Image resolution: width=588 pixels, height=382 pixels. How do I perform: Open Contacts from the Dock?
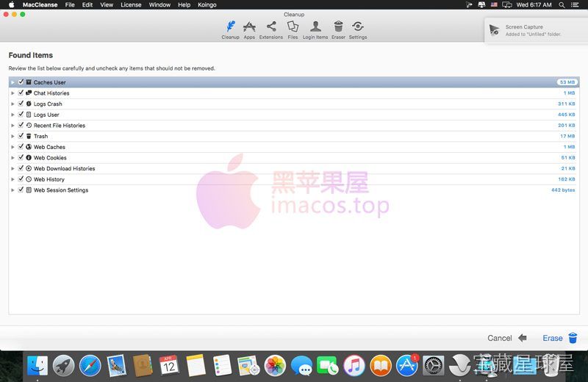tap(143, 366)
